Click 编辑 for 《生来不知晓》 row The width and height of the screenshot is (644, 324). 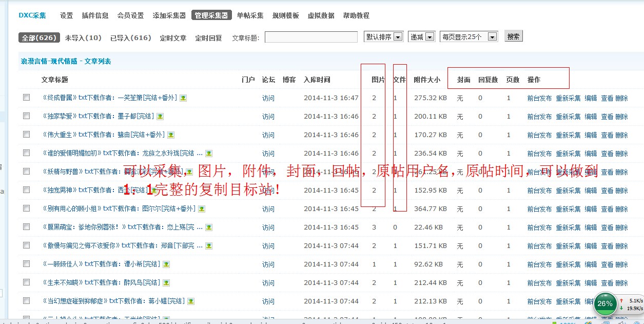(x=591, y=283)
